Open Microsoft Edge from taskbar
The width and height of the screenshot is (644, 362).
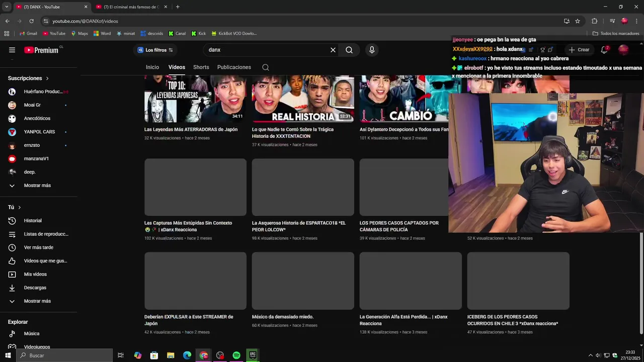[x=187, y=355]
